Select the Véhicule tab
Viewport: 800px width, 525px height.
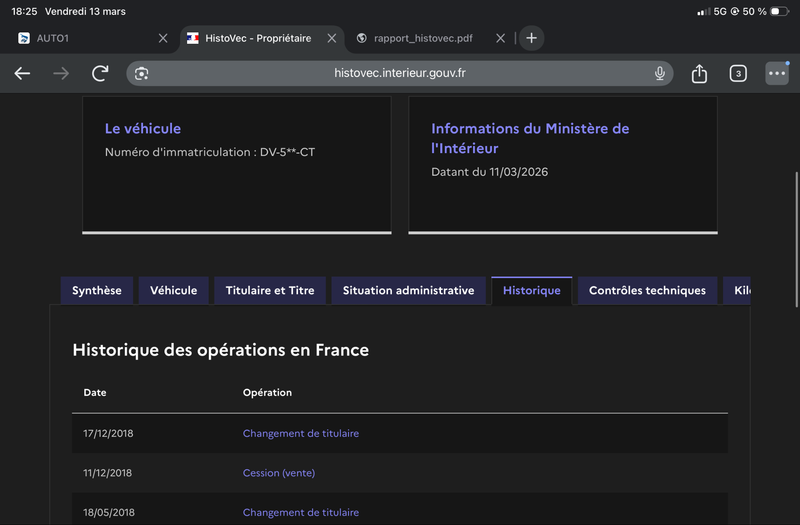click(174, 291)
